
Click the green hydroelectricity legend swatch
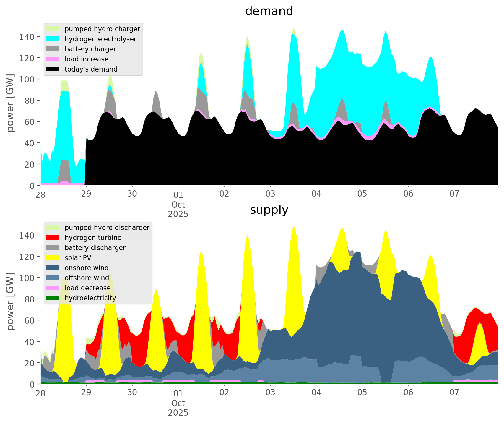(53, 298)
